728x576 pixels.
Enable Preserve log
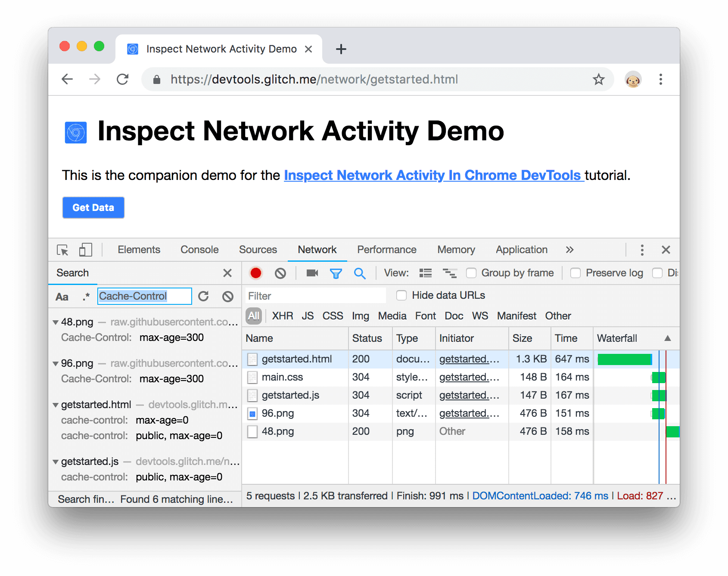(x=576, y=273)
